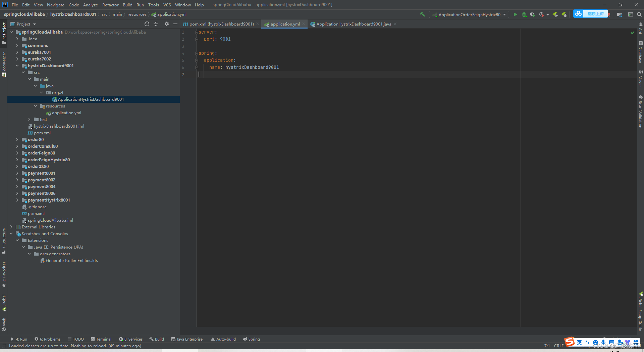This screenshot has width=644, height=352.
Task: Open the Spring tool window
Action: pyautogui.click(x=251, y=339)
